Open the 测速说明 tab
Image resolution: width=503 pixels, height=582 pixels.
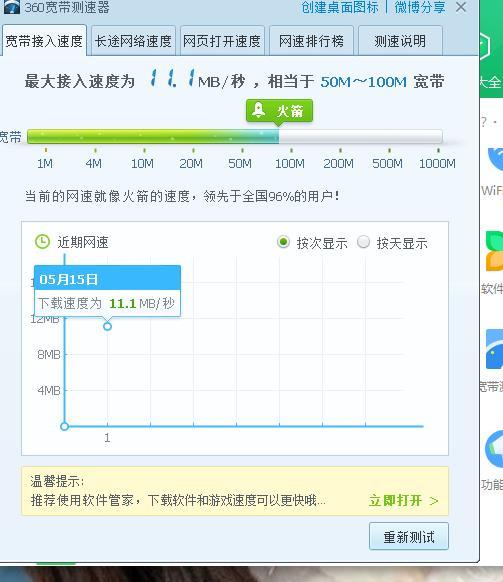coord(400,41)
